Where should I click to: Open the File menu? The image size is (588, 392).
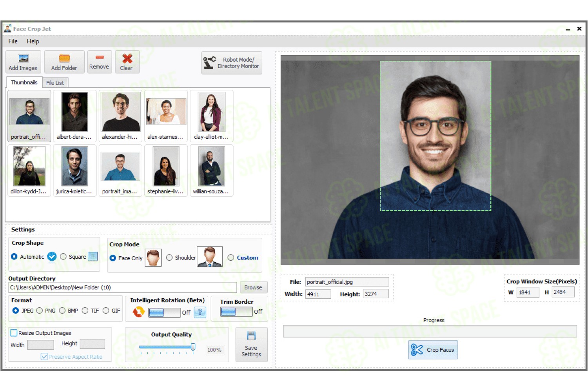pos(13,41)
